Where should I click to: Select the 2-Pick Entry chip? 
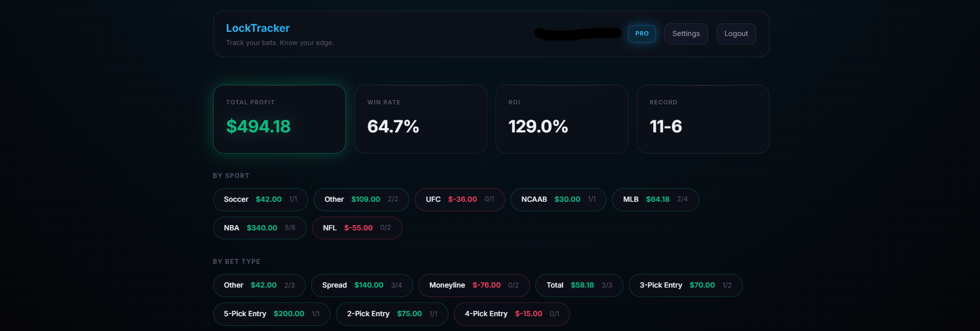tap(392, 314)
